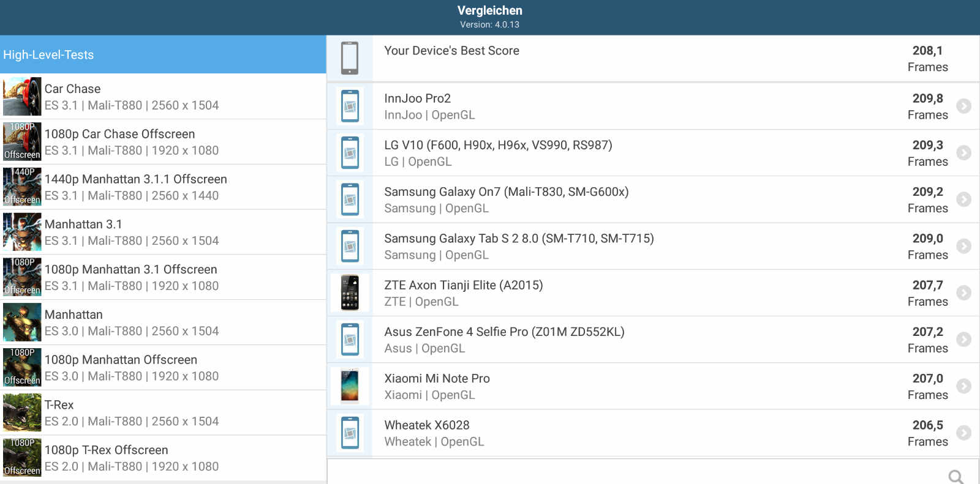Open the 1080p Manhattan 3.1 Offscreen thumbnail
This screenshot has width=980, height=484.
click(22, 277)
